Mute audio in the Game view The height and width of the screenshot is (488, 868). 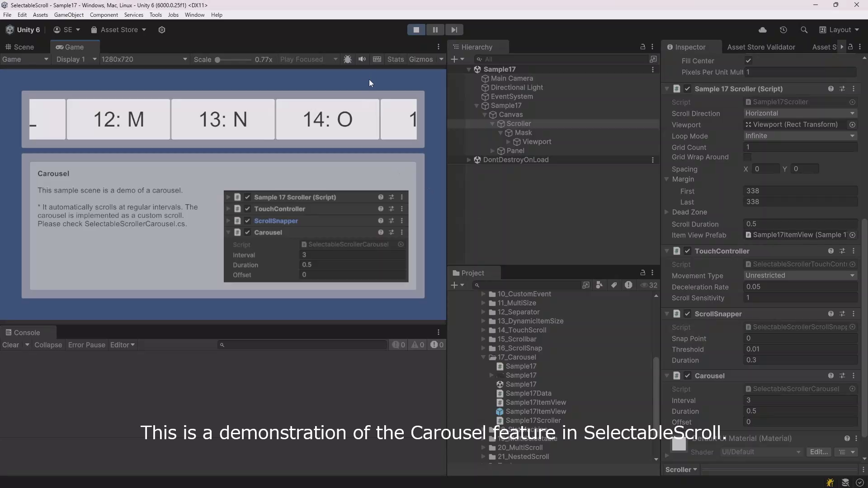coord(362,59)
